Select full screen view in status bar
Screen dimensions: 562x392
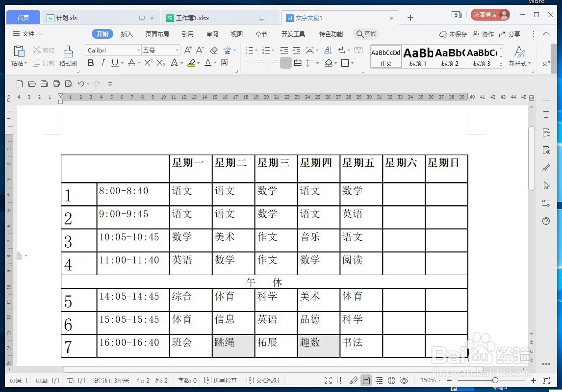pyautogui.click(x=328, y=380)
